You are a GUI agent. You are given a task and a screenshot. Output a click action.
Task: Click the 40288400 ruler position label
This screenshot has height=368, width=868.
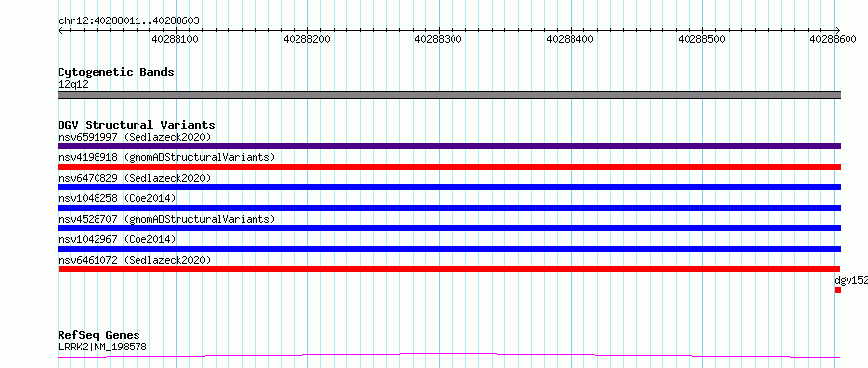pos(571,39)
